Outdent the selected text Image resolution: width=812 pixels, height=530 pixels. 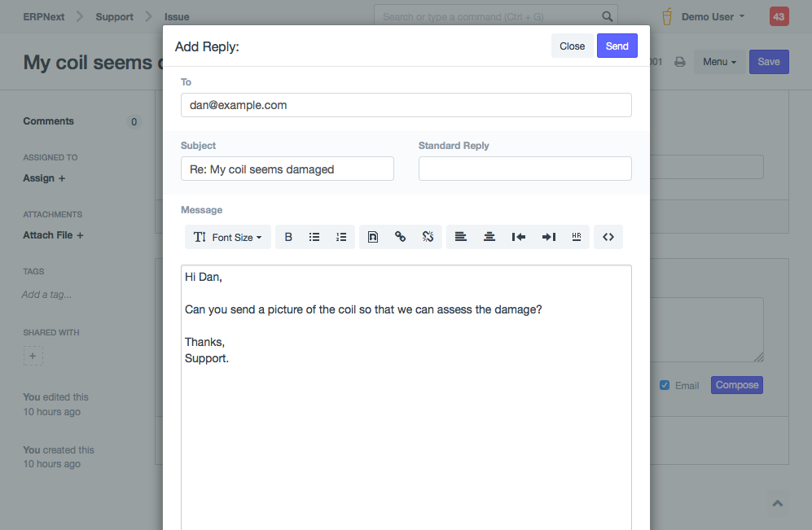pyautogui.click(x=519, y=237)
